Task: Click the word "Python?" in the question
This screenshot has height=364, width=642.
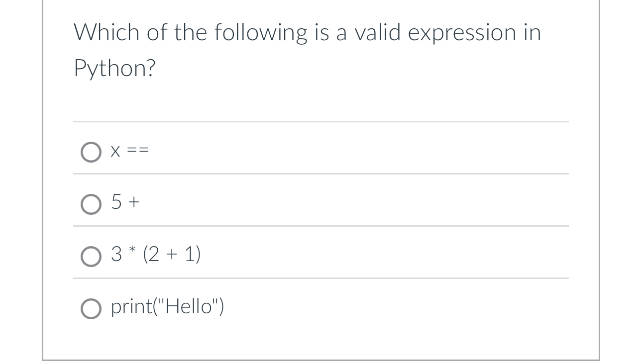Action: 114,68
